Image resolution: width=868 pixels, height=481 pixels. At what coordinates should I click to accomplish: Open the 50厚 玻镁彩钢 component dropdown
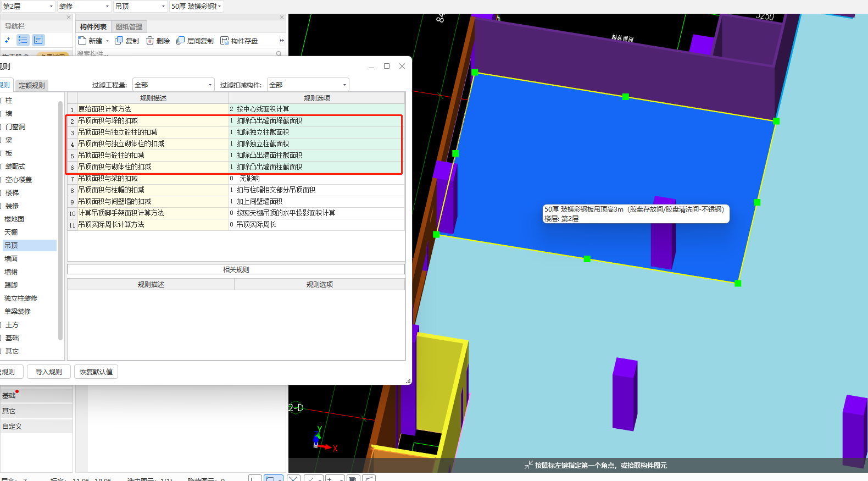[196, 7]
